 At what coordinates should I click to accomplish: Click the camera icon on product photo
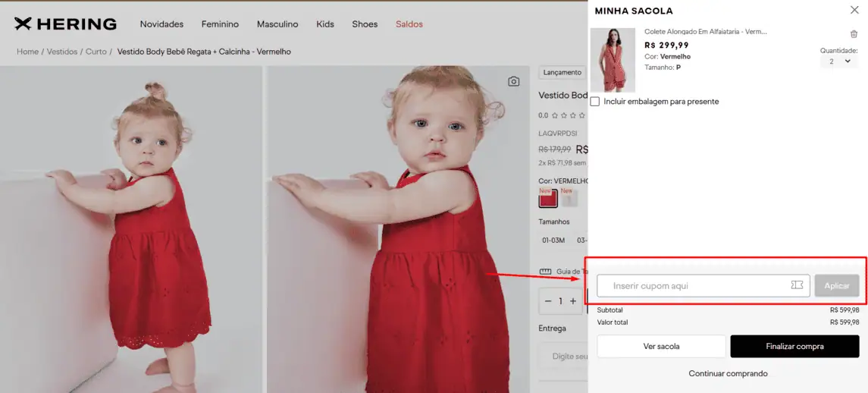click(x=513, y=81)
